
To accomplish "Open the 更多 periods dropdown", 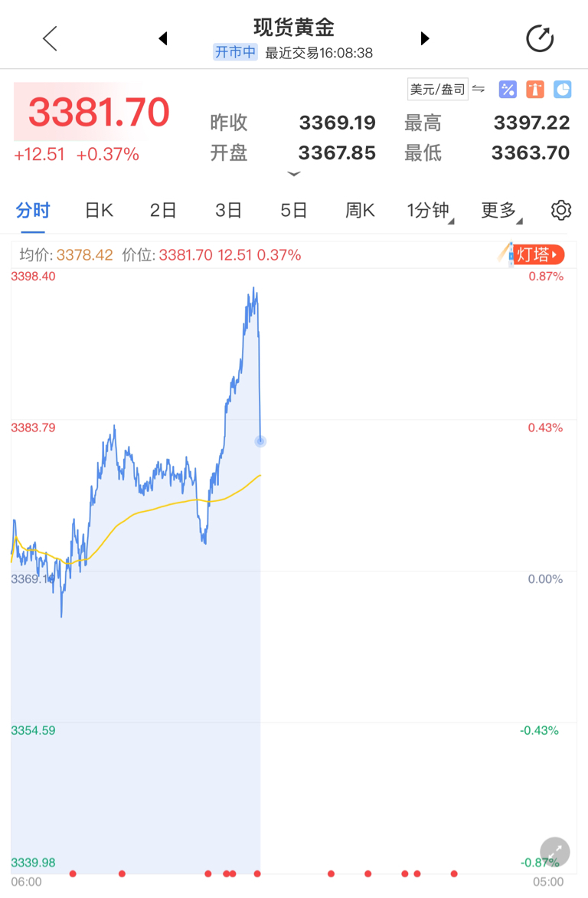I will tap(500, 211).
